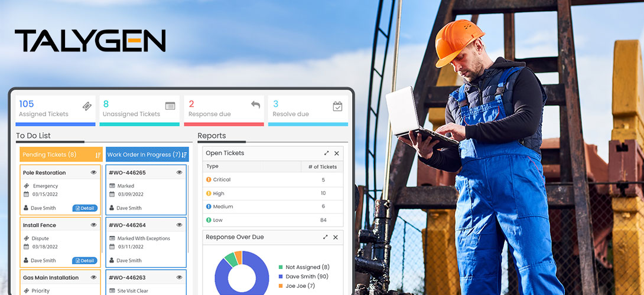Click the # of Tickets column header
Viewport: 644px width, 295px height.
(323, 166)
